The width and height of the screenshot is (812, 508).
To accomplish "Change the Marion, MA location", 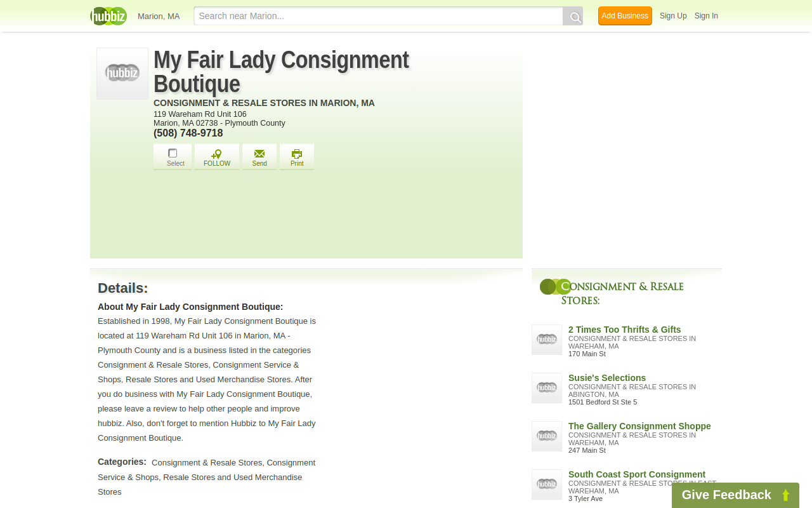I will pos(159,16).
